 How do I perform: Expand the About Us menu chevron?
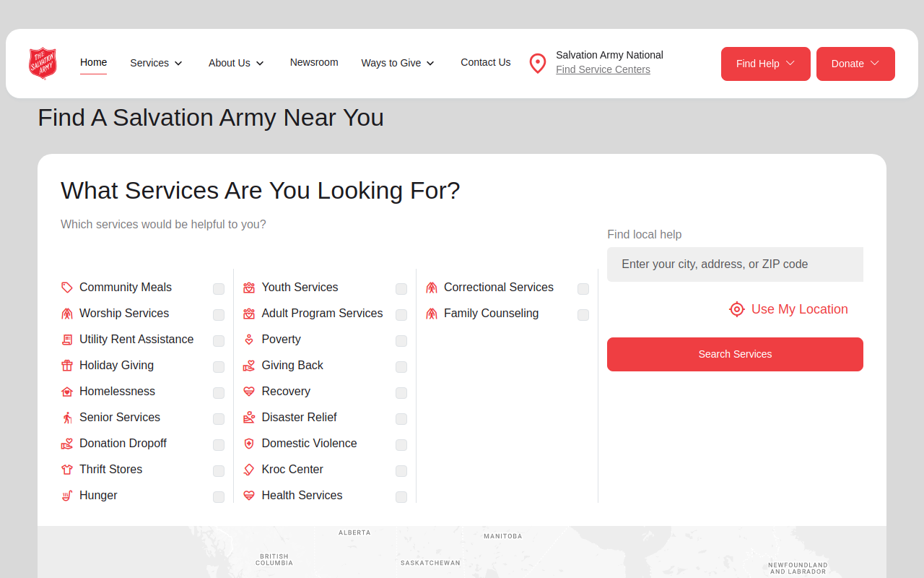point(260,64)
